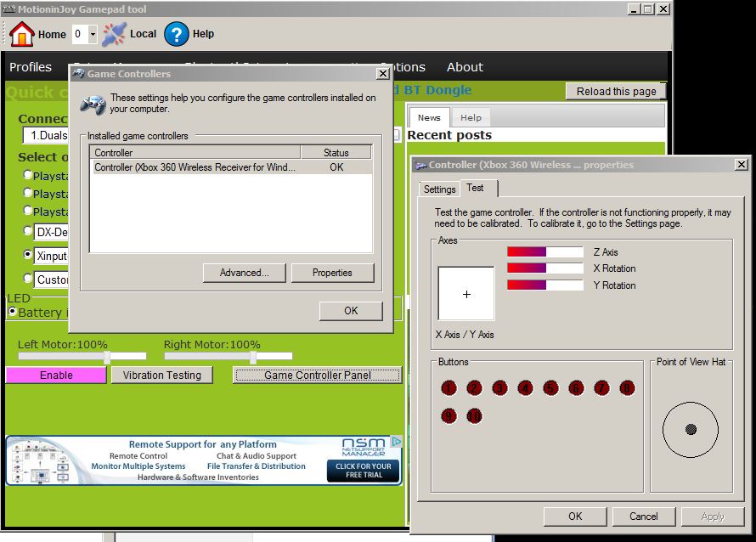
Task: Switch to the News tab
Action: [429, 117]
